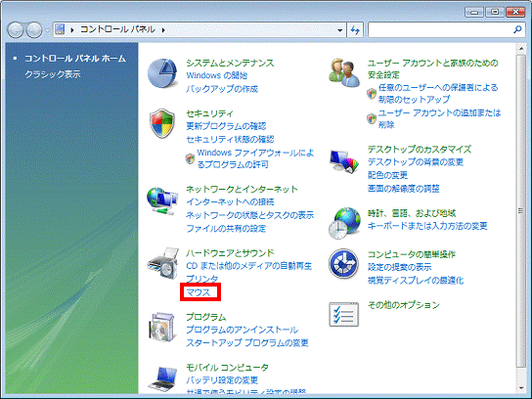The height and width of the screenshot is (399, 532).
Task: Click the Forward navigation arrow button
Action: tap(34, 30)
